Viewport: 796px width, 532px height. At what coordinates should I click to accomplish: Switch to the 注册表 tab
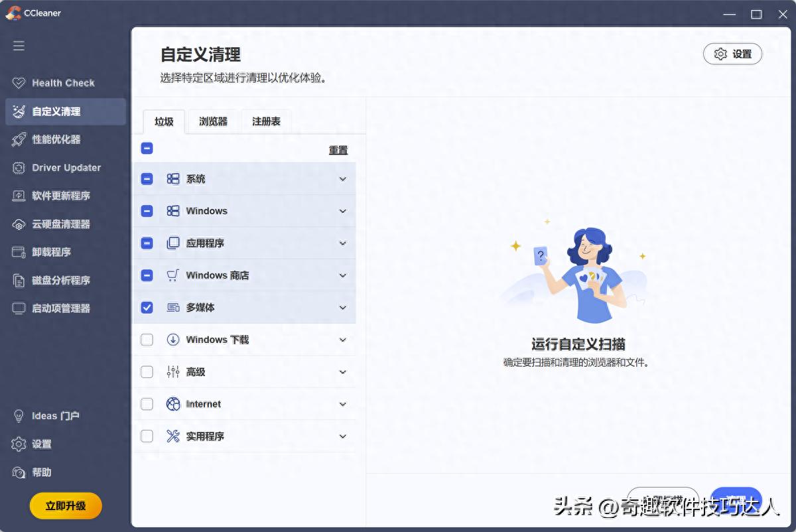pos(265,121)
